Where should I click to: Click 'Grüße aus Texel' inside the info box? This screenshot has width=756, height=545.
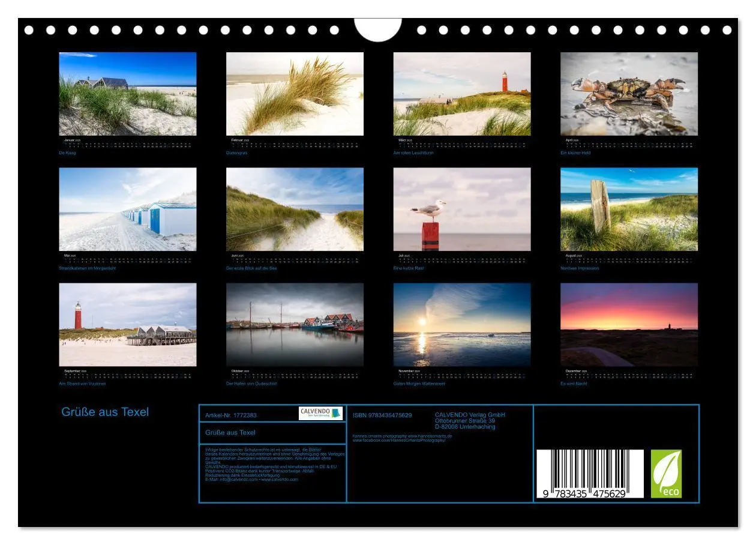point(230,433)
